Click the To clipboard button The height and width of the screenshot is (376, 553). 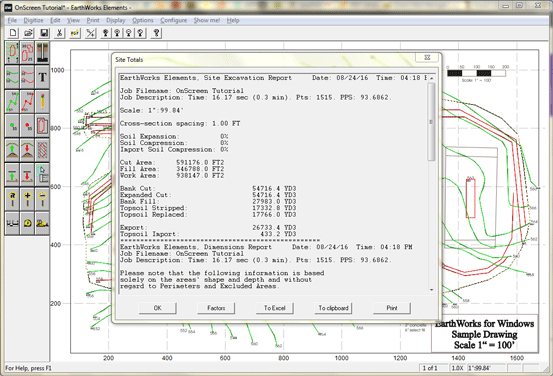pyautogui.click(x=333, y=308)
